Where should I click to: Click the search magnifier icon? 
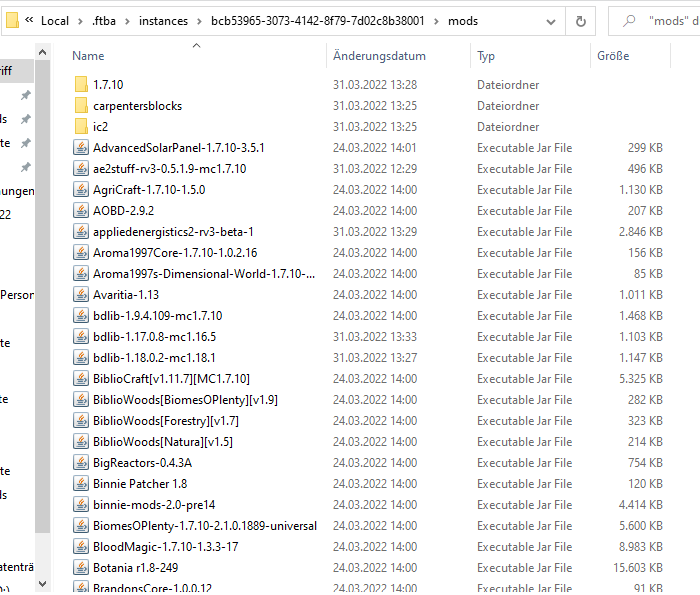629,21
